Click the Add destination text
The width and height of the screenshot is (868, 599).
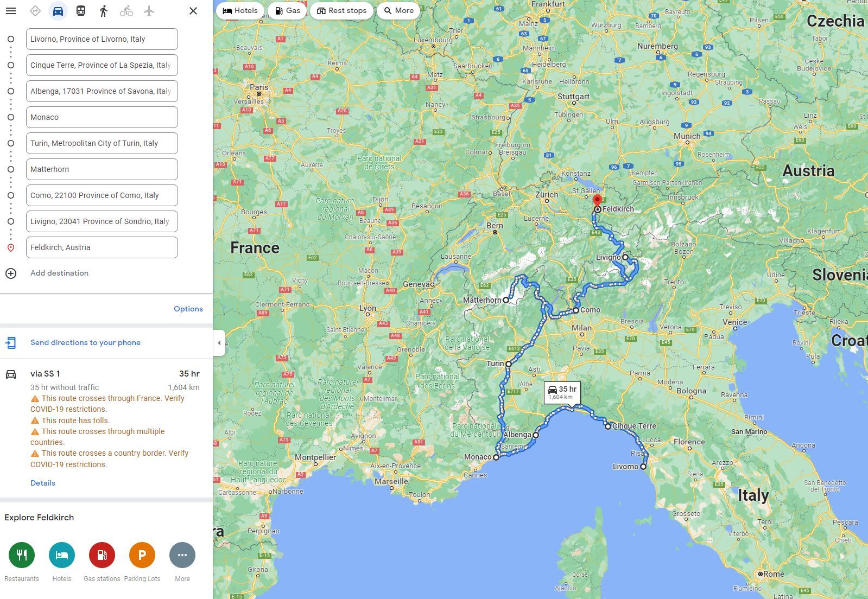59,273
